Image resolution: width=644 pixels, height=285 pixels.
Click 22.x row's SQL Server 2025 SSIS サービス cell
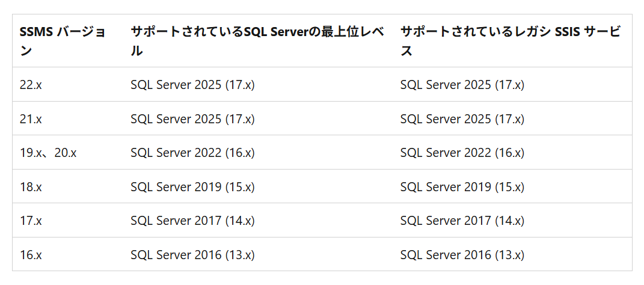(x=462, y=85)
